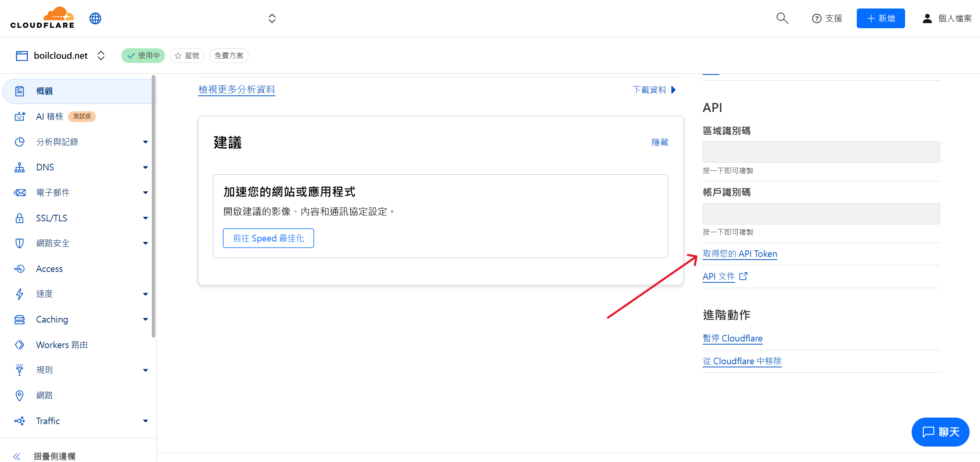Click 暫停 Cloudflare link
The width and height of the screenshot is (980, 462).
click(732, 338)
